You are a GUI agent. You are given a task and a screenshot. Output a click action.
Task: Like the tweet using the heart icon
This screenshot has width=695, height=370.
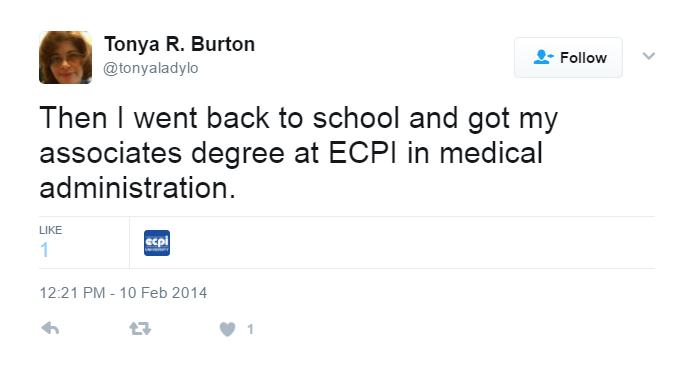tap(227, 329)
